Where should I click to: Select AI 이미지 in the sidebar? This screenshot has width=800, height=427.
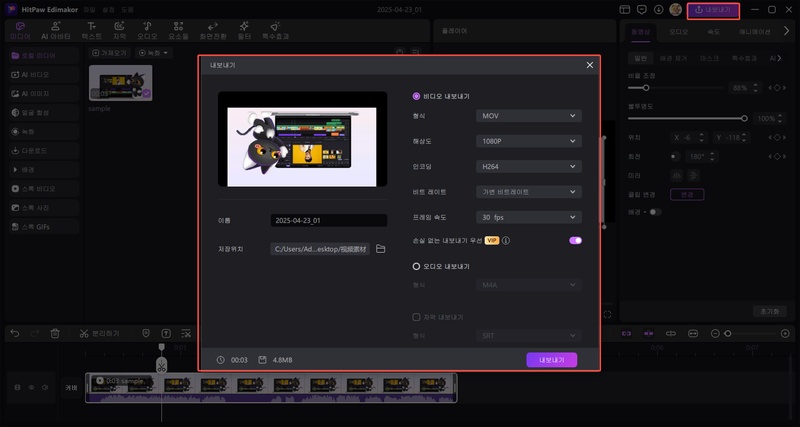pos(44,93)
